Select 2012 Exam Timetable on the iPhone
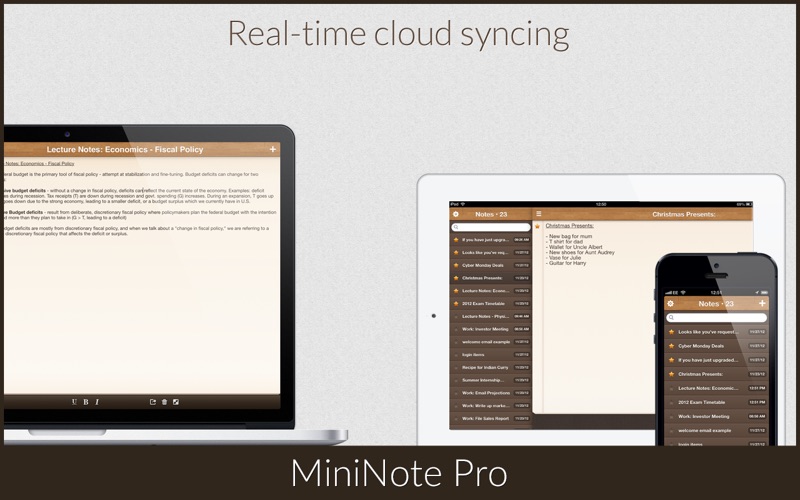 coord(716,403)
